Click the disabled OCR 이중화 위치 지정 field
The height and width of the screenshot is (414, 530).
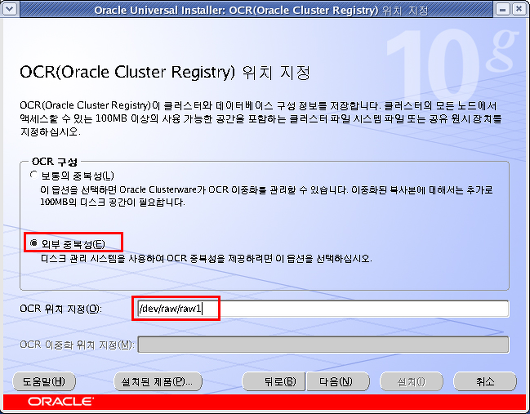coord(323,345)
